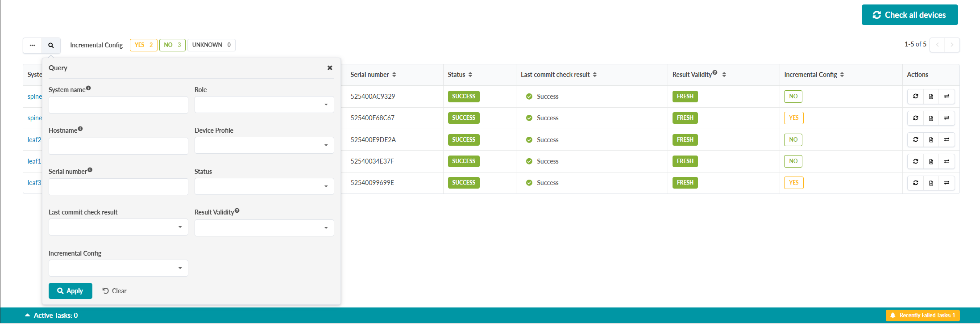Sort by Last commit check result arrows
Screen dimensions: 980x324
595,75
